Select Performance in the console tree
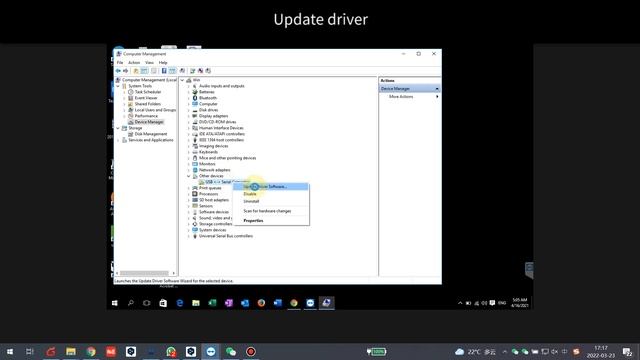640x360 pixels. [146, 116]
